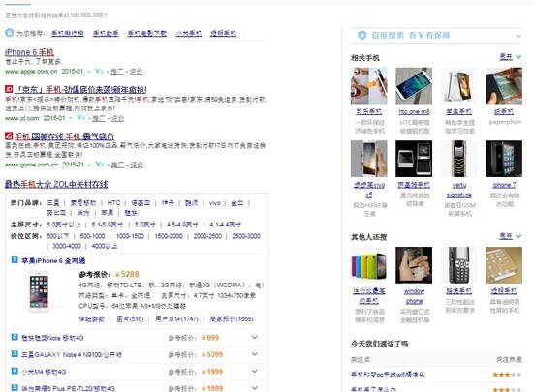This screenshot has width=533, height=392.
Task: Open 最热手机大全 ZOL中关村在线 result
Action: (56, 184)
